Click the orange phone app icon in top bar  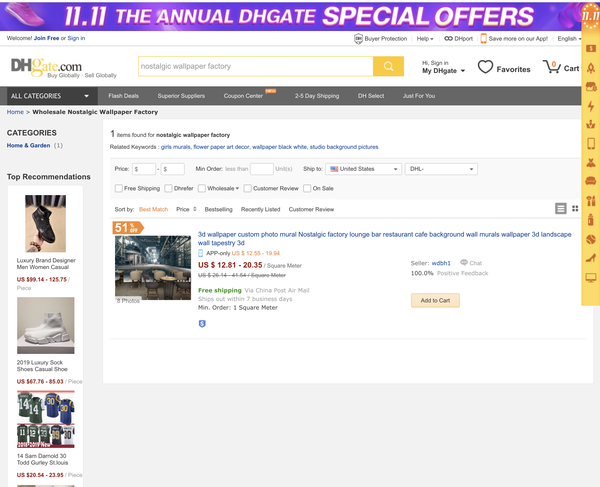tap(483, 38)
